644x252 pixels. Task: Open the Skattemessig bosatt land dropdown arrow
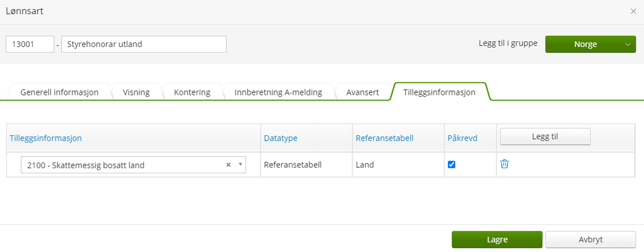point(240,164)
